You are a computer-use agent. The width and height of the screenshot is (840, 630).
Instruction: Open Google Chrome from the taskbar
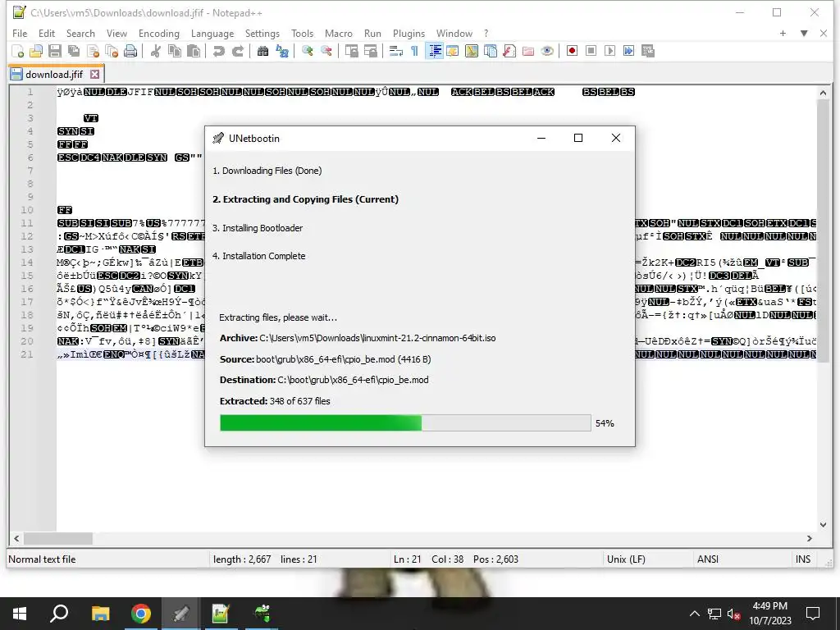pos(141,614)
